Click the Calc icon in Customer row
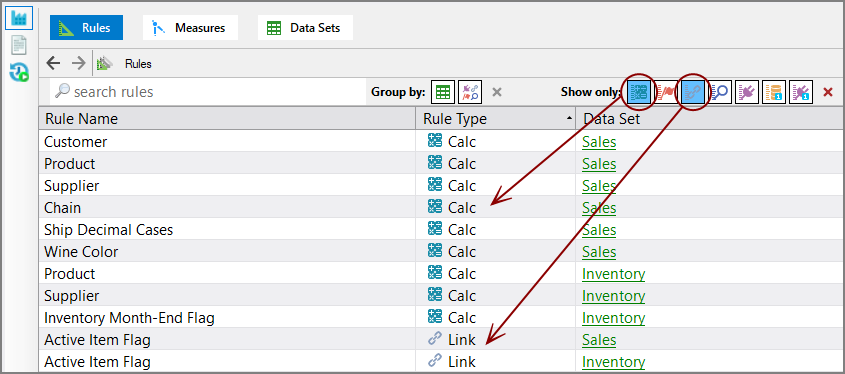The height and width of the screenshot is (374, 845). 434,141
